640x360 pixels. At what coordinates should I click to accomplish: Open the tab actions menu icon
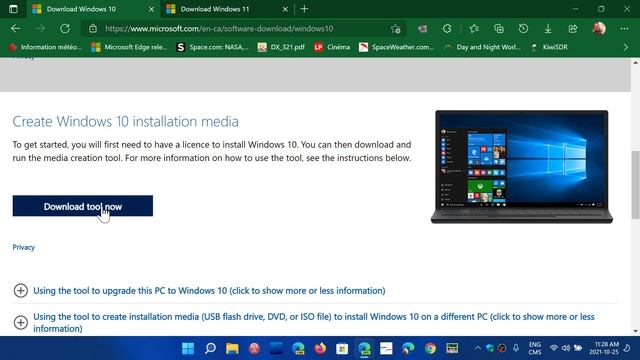tap(13, 9)
